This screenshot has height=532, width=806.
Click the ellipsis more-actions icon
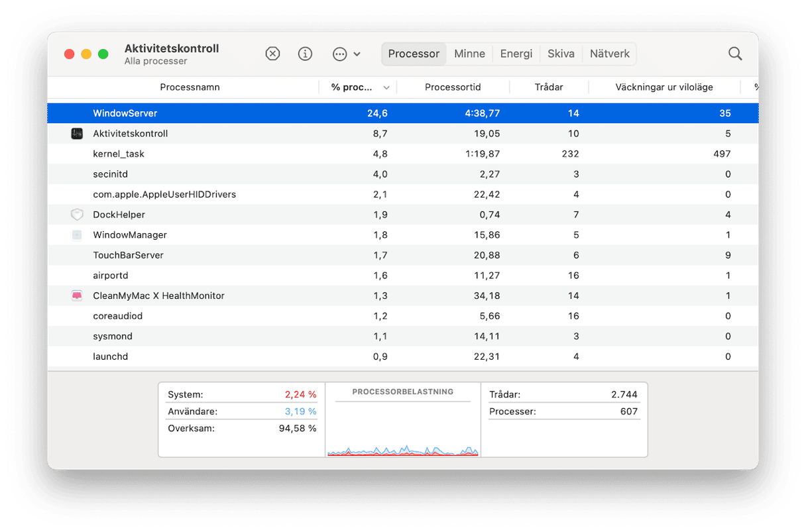(340, 54)
